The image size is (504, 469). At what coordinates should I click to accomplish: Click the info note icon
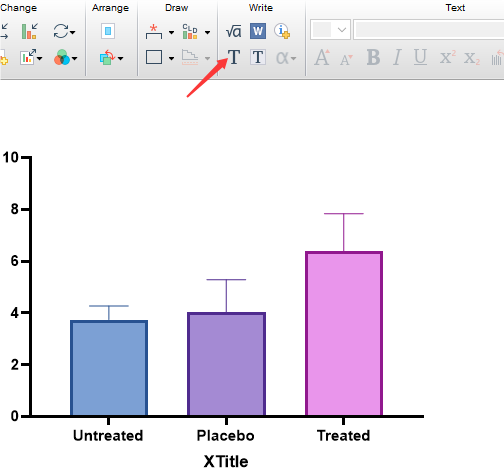[282, 31]
